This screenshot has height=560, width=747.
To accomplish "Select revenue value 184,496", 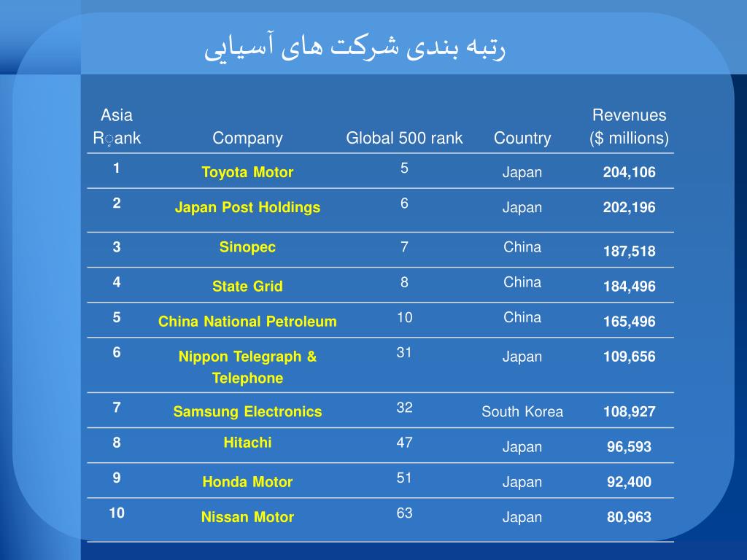I will point(629,287).
